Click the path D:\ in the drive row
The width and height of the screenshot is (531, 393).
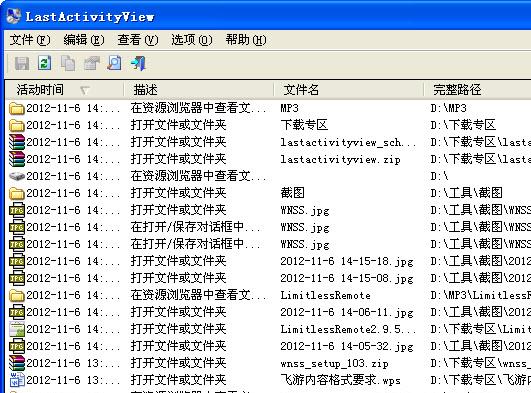439,176
